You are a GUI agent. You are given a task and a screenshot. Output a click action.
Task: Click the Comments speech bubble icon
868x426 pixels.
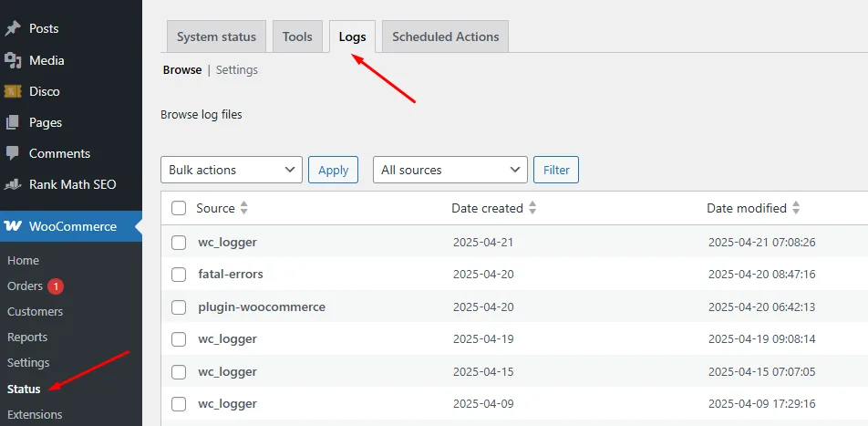pyautogui.click(x=12, y=153)
